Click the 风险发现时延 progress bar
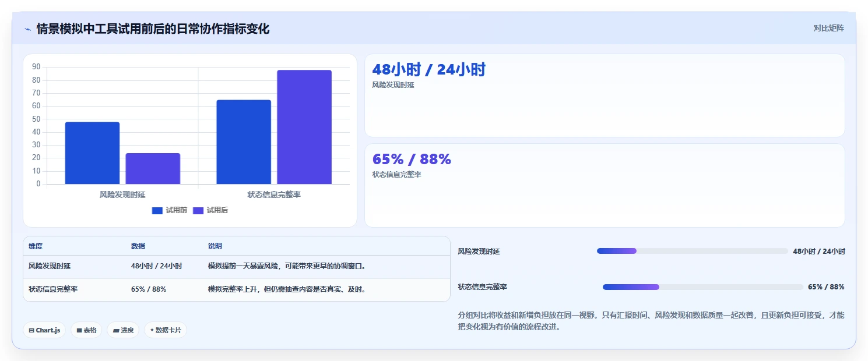The height and width of the screenshot is (361, 868). tap(692, 251)
